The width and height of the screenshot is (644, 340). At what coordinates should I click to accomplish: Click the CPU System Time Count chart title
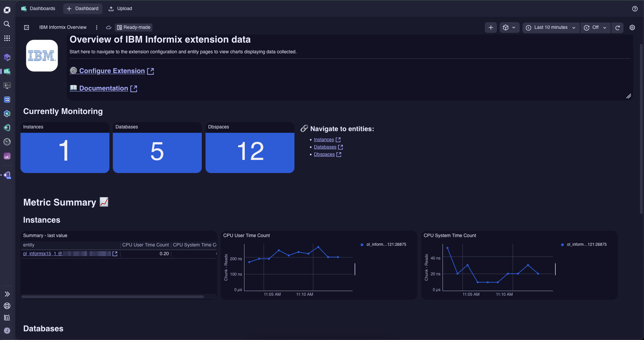click(x=450, y=236)
